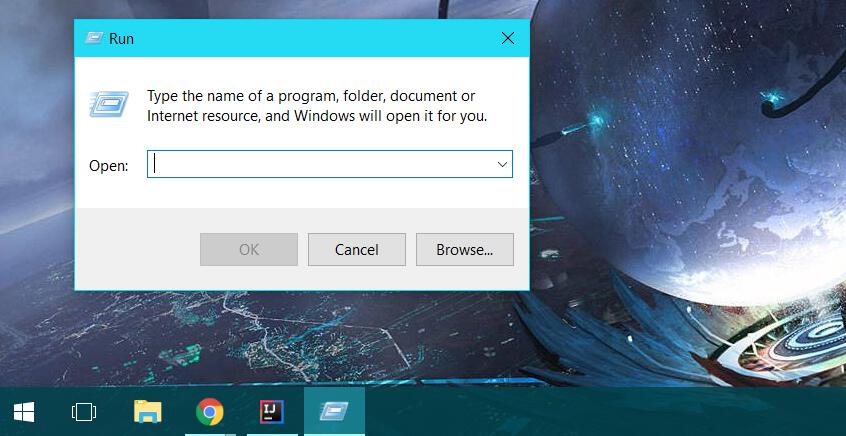The width and height of the screenshot is (846, 436).
Task: Open the Windows Start menu
Action: click(24, 412)
